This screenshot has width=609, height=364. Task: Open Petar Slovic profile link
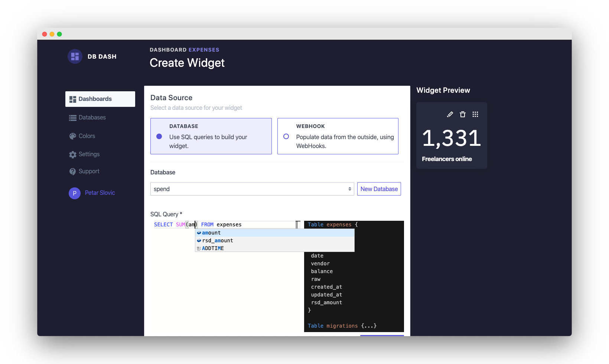pos(100,193)
